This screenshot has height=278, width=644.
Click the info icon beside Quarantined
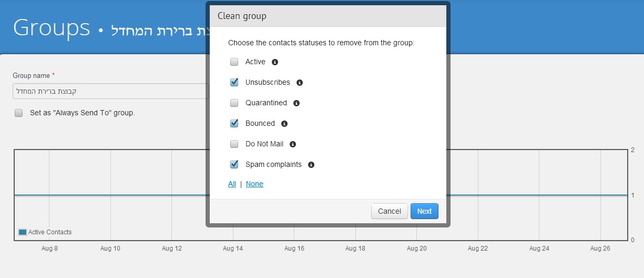pyautogui.click(x=297, y=103)
